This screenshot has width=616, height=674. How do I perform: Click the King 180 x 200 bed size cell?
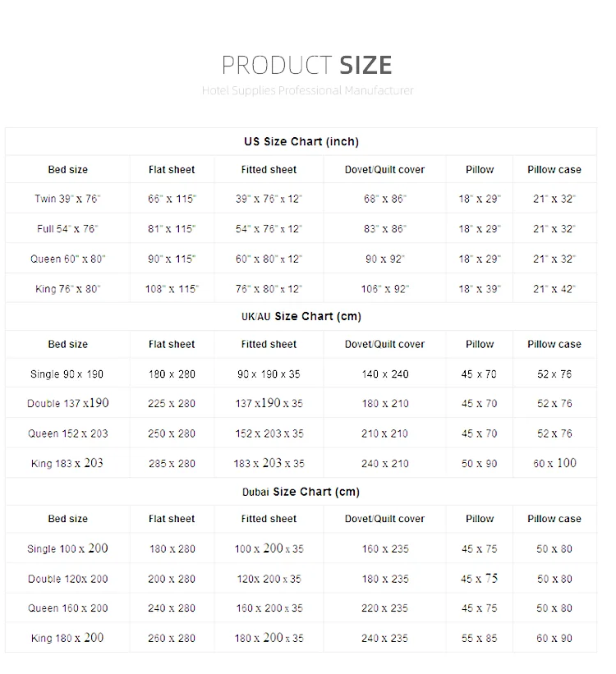[67, 638]
